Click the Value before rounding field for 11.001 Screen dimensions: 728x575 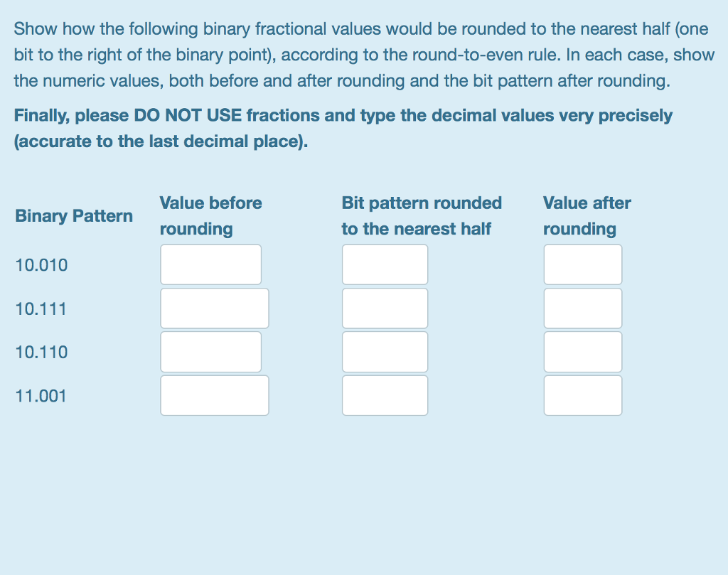click(214, 394)
